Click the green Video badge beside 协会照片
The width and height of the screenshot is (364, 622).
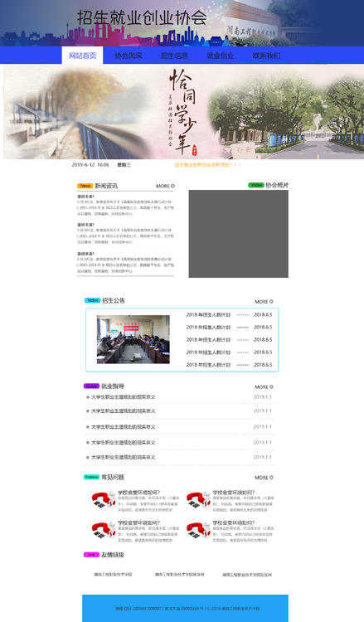pos(256,185)
